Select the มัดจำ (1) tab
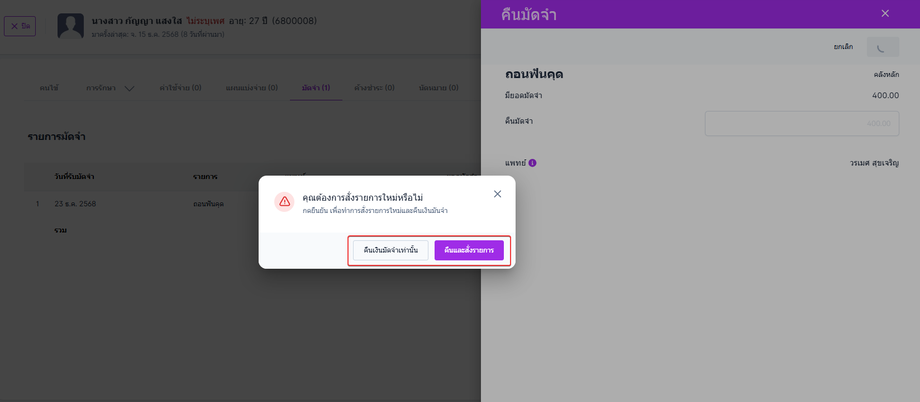Image resolution: width=920 pixels, height=402 pixels. 316,88
